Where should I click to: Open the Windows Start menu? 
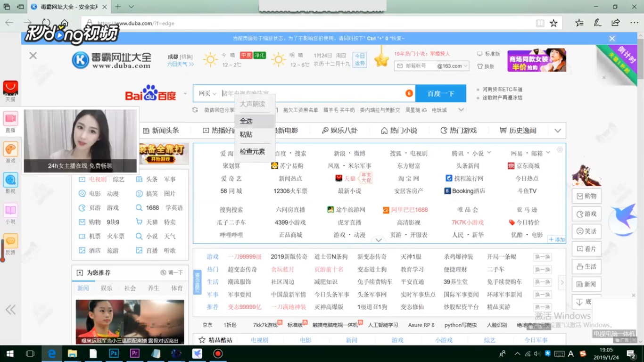[x=9, y=354]
